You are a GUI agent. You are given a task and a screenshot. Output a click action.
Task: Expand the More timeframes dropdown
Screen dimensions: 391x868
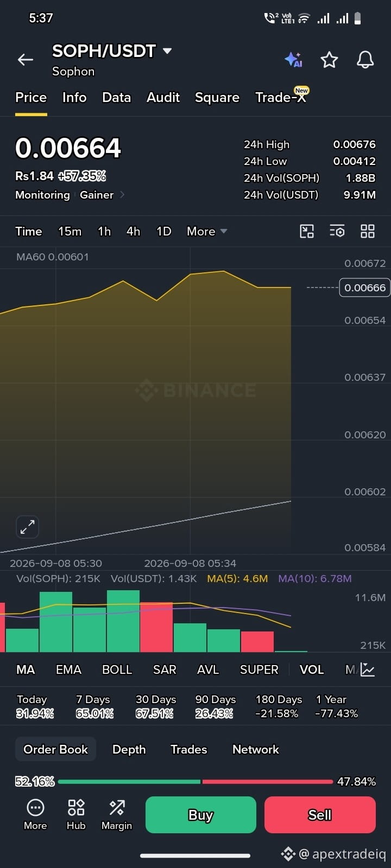207,232
